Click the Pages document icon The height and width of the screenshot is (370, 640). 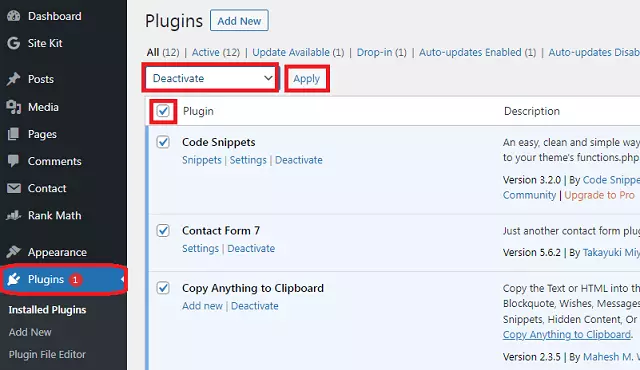13,134
